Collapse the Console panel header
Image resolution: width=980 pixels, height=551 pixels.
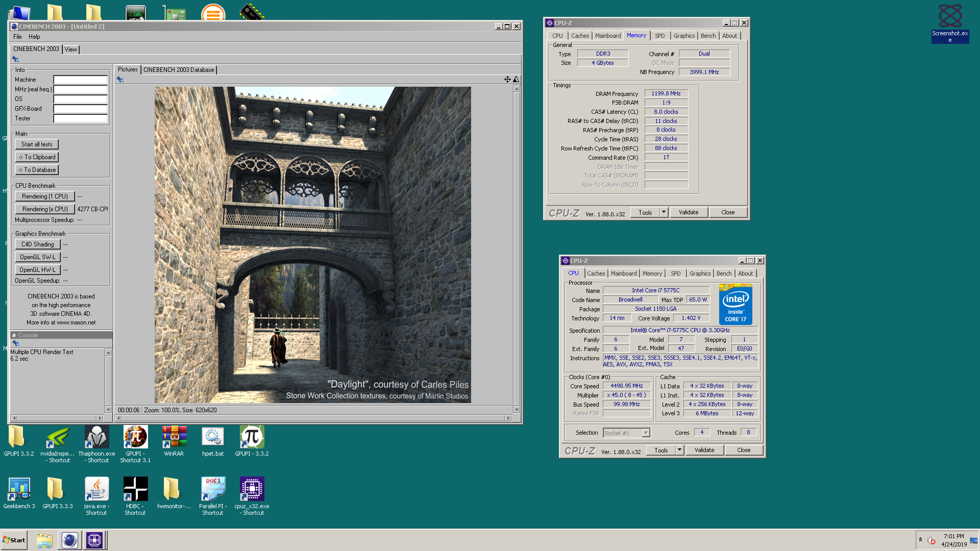(x=14, y=335)
